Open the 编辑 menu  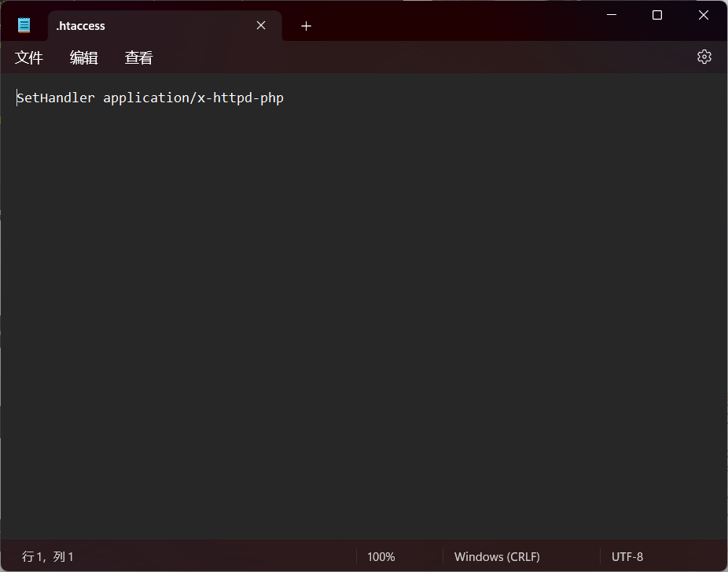pyautogui.click(x=84, y=57)
